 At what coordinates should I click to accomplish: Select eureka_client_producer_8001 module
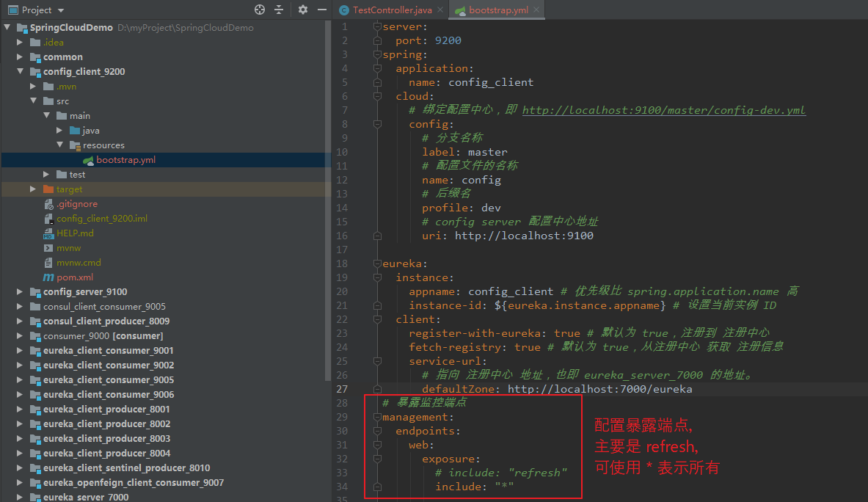[x=106, y=409]
